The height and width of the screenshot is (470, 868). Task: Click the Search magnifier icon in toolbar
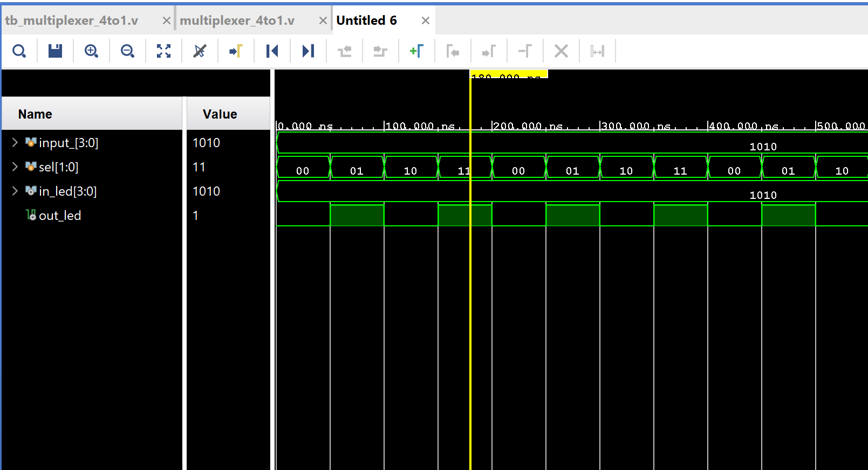click(19, 51)
